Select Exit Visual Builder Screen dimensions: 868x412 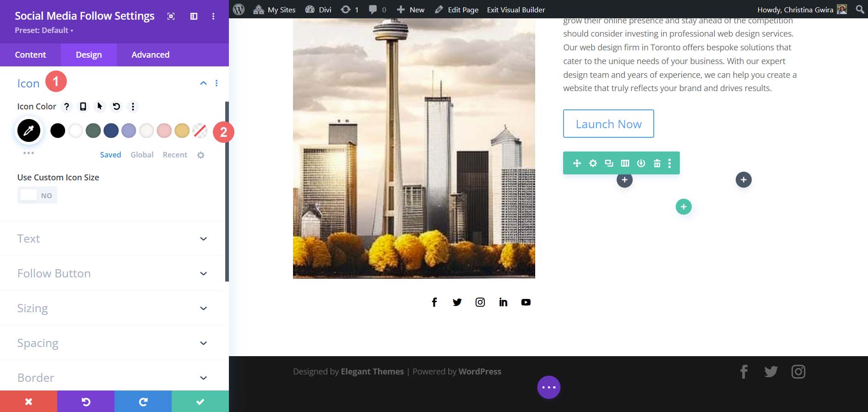click(x=515, y=9)
